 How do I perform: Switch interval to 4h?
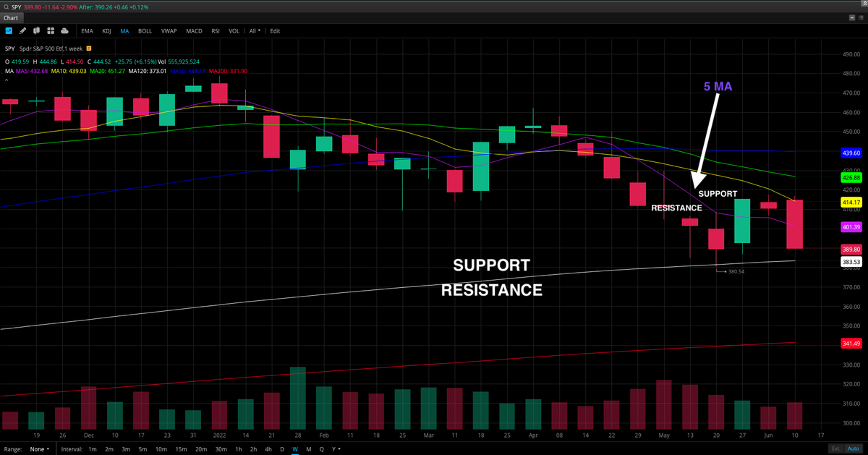click(x=270, y=449)
